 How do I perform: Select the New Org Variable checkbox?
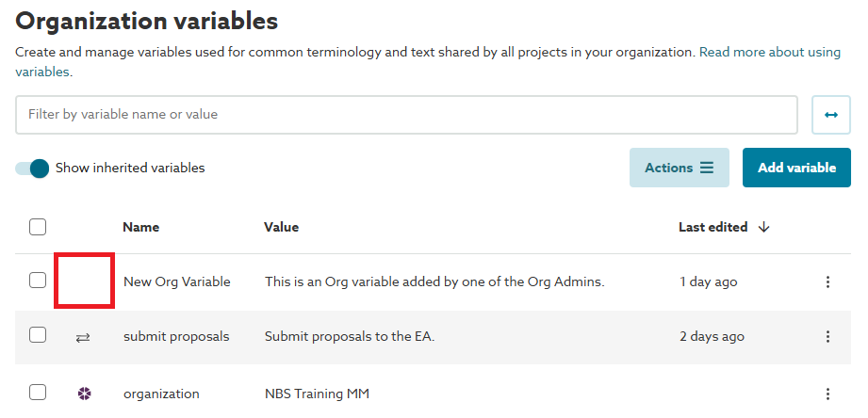click(x=38, y=281)
